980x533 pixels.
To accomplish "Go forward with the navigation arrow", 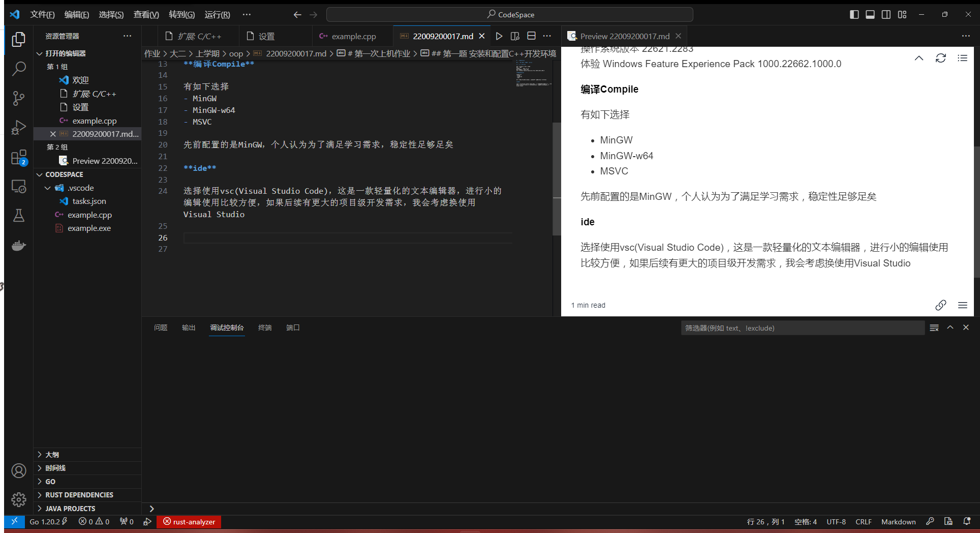I will (314, 15).
